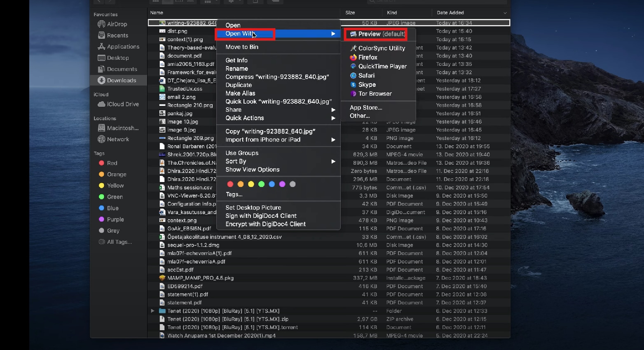Open file with Firefox

tap(364, 57)
